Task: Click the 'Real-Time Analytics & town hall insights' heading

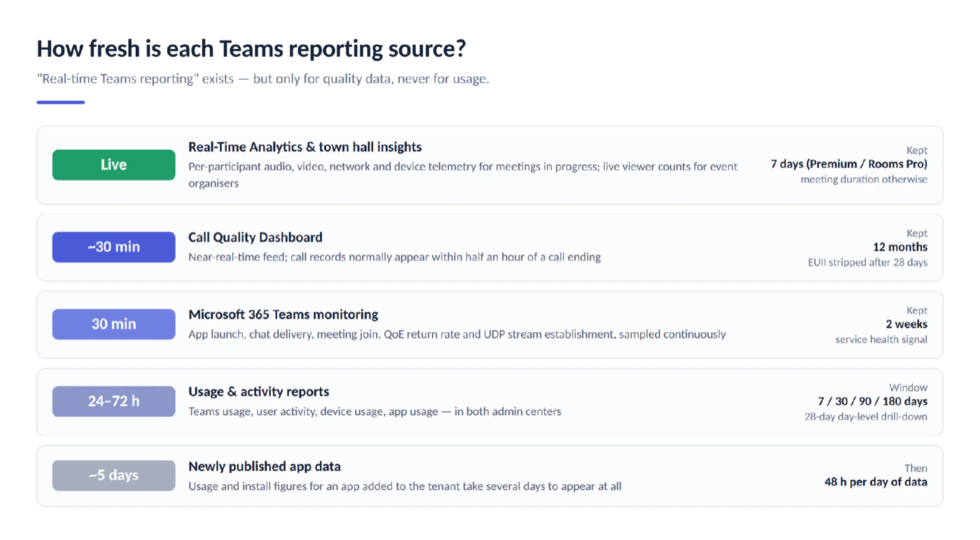Action: pos(305,147)
